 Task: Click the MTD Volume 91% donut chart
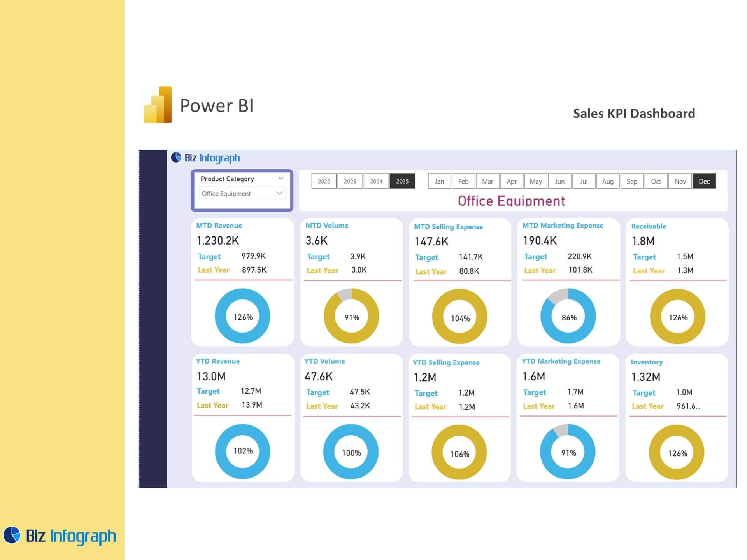tap(351, 316)
